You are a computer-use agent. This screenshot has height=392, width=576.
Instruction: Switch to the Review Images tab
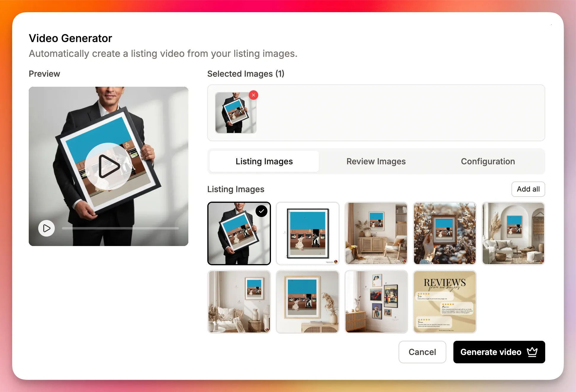point(376,161)
